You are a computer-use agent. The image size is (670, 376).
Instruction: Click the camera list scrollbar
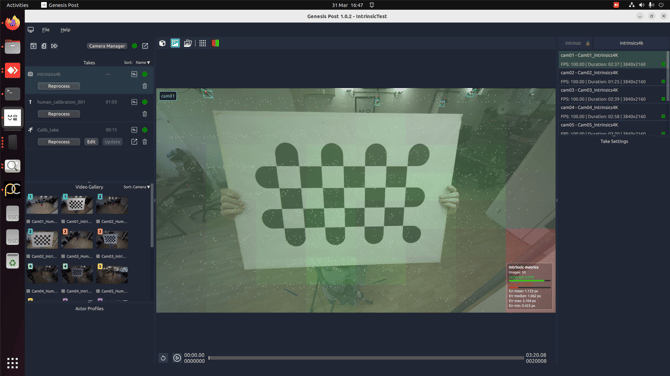[x=667, y=77]
